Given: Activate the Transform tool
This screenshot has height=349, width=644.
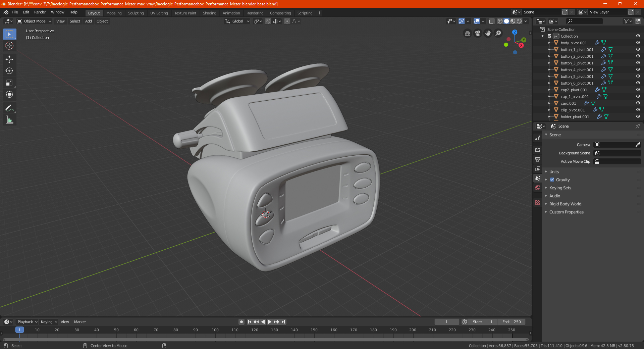Looking at the screenshot, I should (x=9, y=94).
